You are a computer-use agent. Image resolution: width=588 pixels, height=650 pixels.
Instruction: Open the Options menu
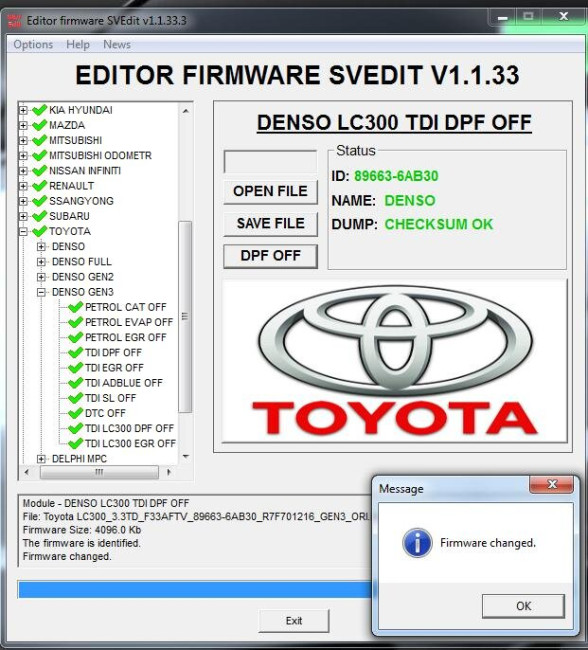coord(33,44)
